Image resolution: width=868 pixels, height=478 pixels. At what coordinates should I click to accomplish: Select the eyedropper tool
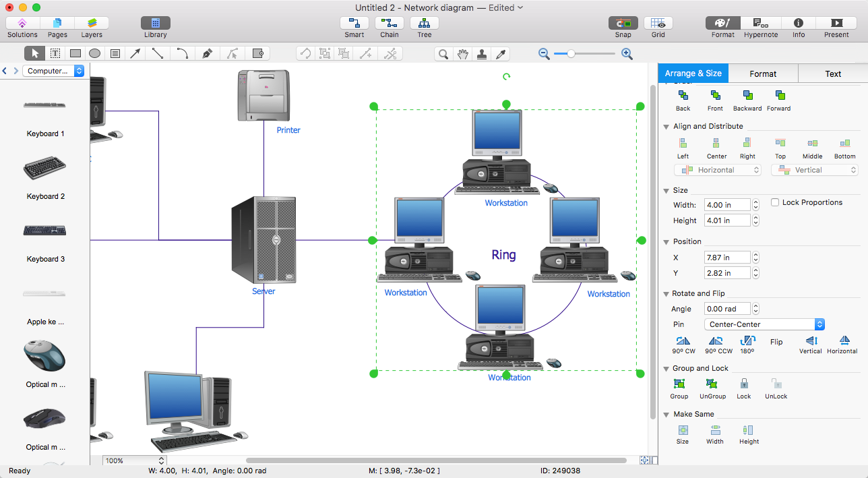point(501,54)
